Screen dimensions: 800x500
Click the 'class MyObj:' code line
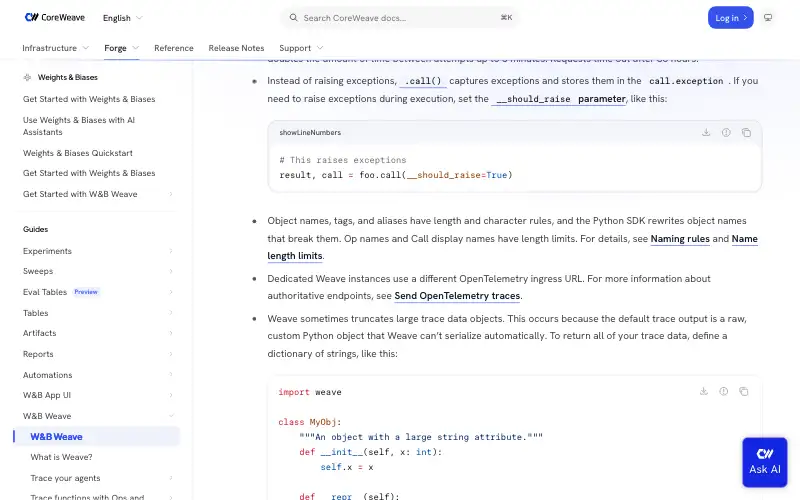(309, 422)
